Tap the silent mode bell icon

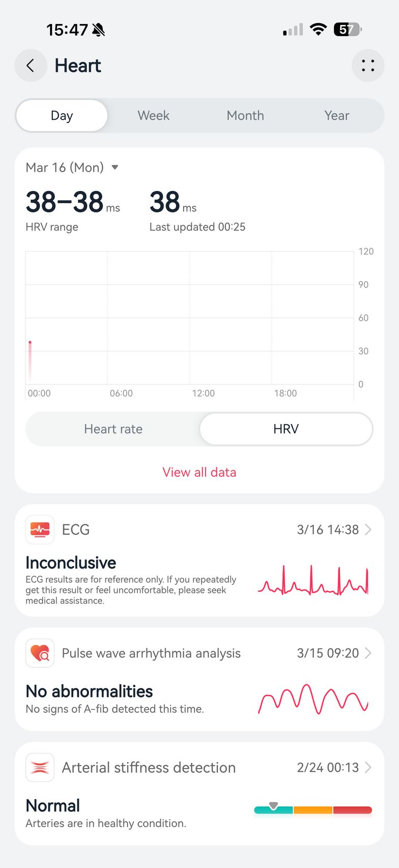click(x=98, y=30)
